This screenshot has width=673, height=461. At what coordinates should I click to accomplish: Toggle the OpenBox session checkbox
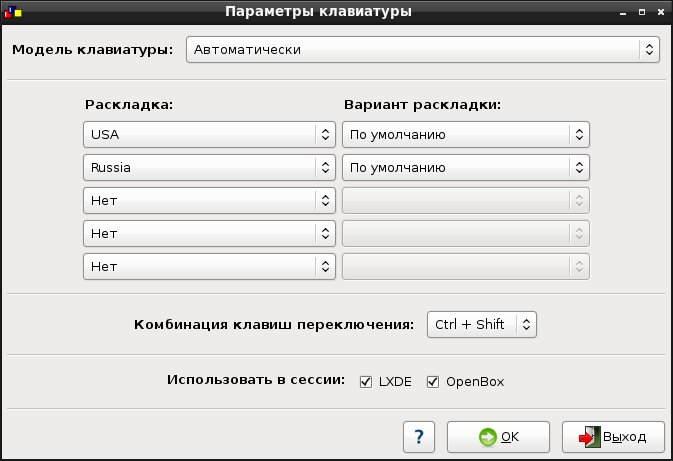pyautogui.click(x=433, y=382)
